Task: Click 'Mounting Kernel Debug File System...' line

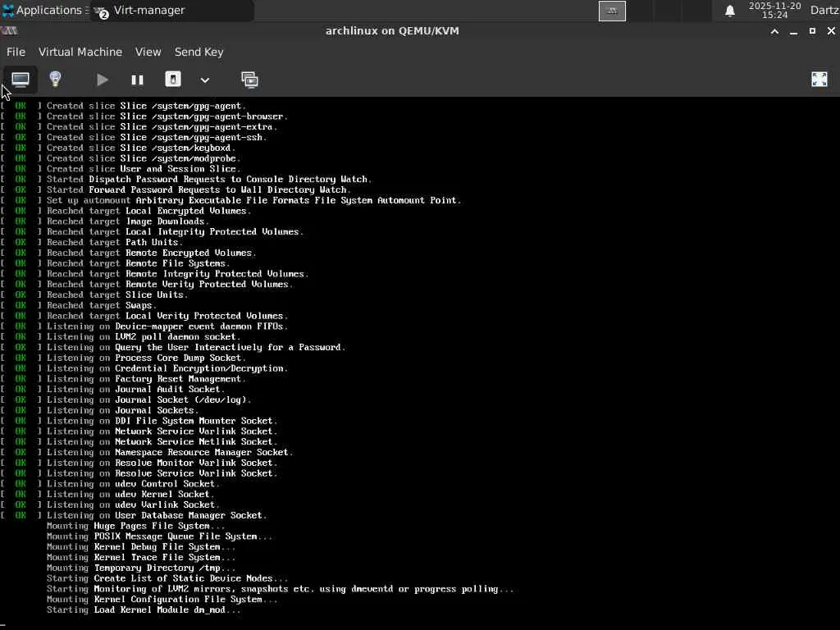Action: point(141,547)
